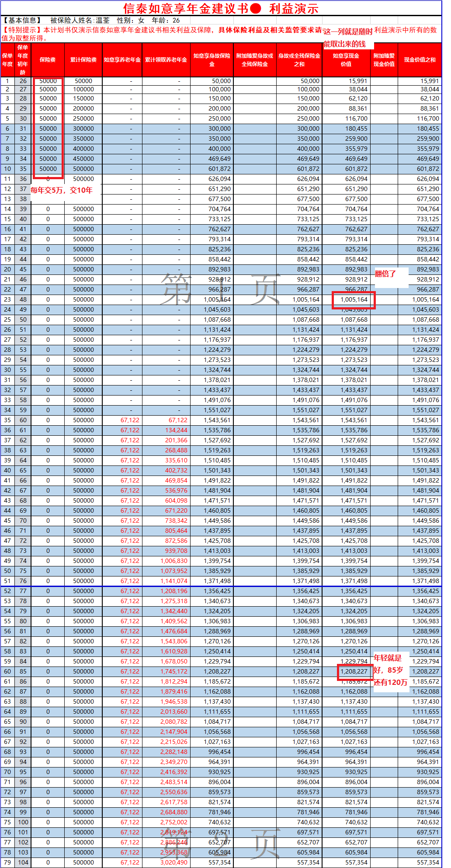
Task: Select 如意享身故保险金 cell showing 50,000
Action: tap(212, 81)
